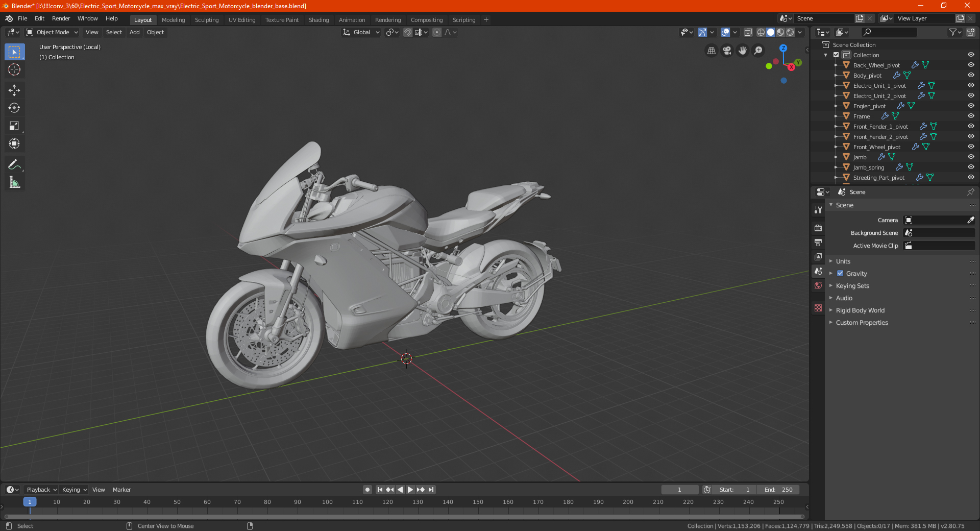Expand the Units panel
980x531 pixels.
pyautogui.click(x=843, y=261)
